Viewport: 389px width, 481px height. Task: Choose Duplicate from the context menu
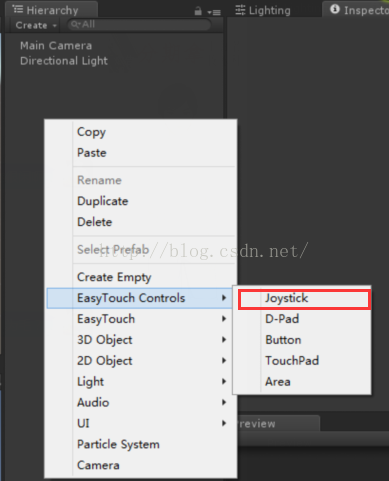point(141,201)
